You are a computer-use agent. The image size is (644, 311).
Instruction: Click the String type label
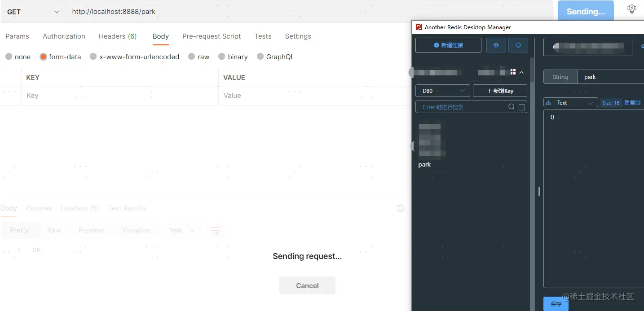[x=560, y=77]
